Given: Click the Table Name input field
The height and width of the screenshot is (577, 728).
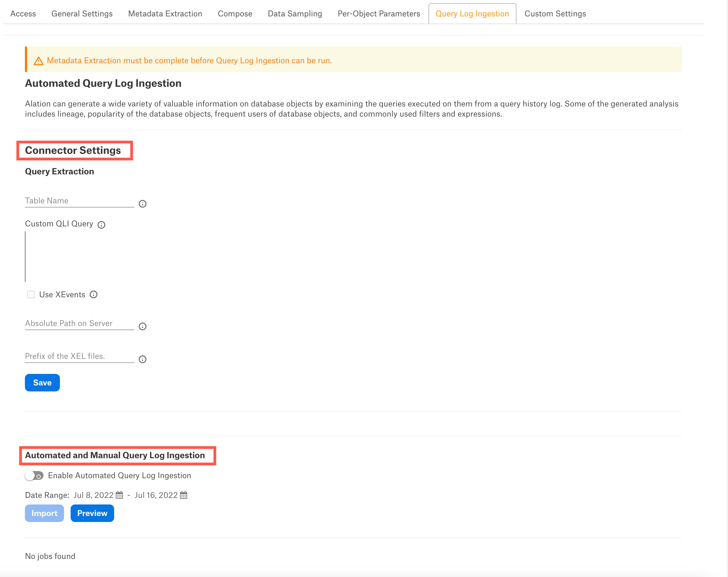Looking at the screenshot, I should 79,201.
